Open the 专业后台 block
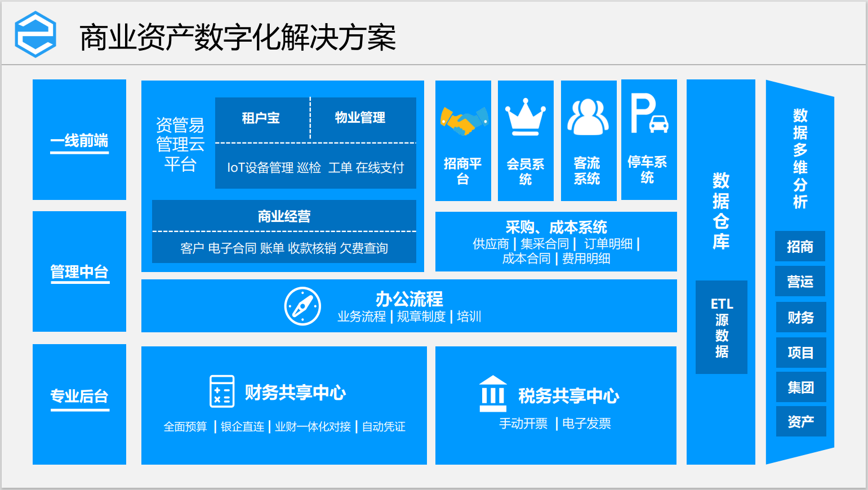The width and height of the screenshot is (868, 490). (x=79, y=397)
